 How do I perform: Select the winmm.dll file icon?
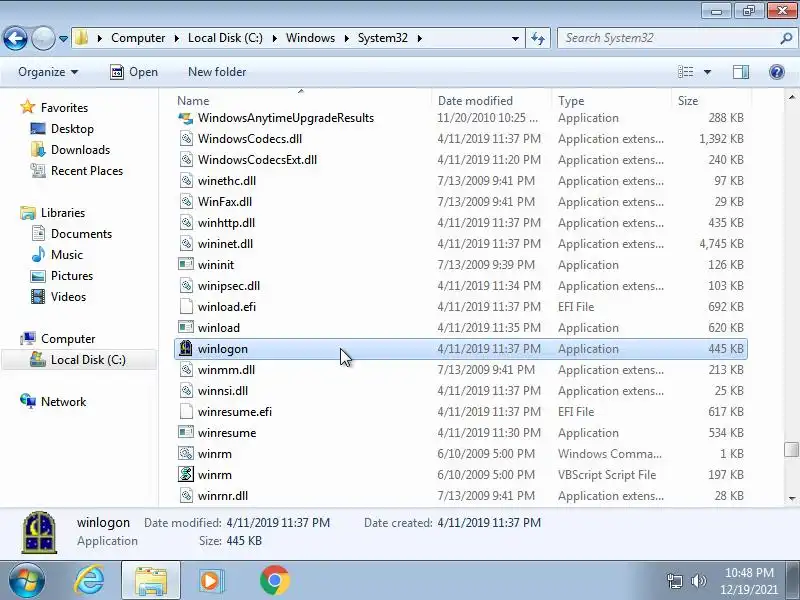(186, 370)
